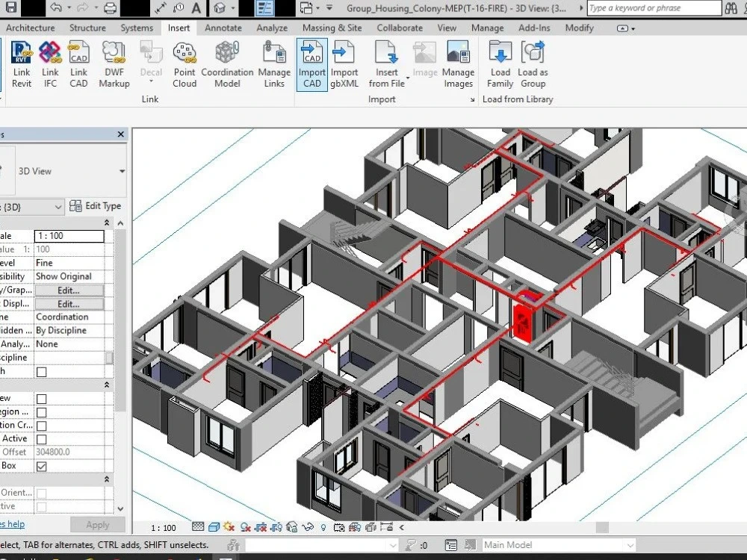Click the Load as Group tool
Screen dimensions: 747x560
(533, 65)
